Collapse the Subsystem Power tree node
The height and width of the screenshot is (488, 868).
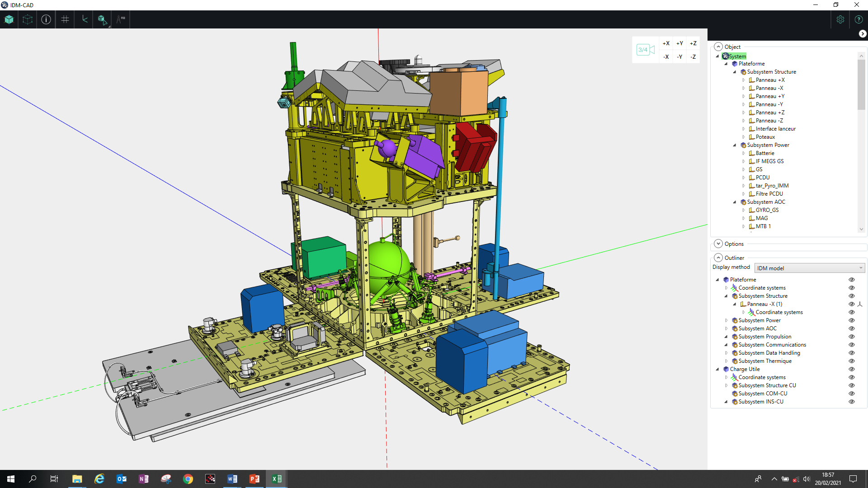coord(735,145)
